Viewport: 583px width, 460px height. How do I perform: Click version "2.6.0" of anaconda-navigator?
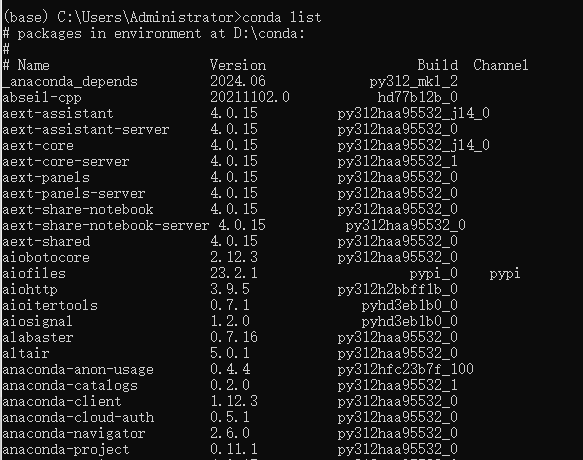(230, 433)
